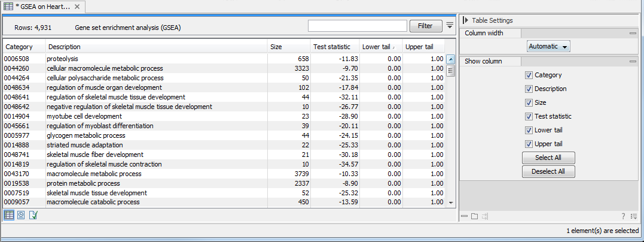The width and height of the screenshot is (644, 242).
Task: Open the history view icon
Action: click(21, 215)
